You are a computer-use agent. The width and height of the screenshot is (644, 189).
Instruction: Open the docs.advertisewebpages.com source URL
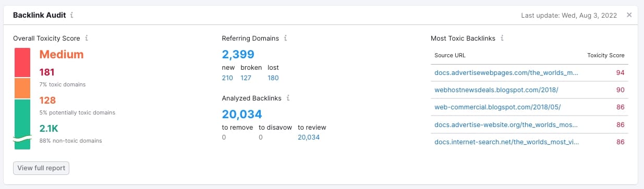(x=506, y=72)
